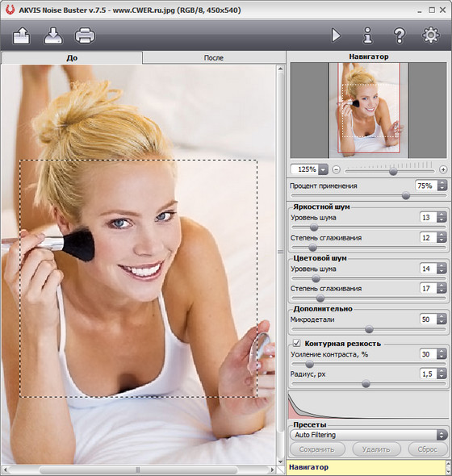Click the Navigator preview thumbnail
Viewport: 452px width, 476px height.
[369, 111]
